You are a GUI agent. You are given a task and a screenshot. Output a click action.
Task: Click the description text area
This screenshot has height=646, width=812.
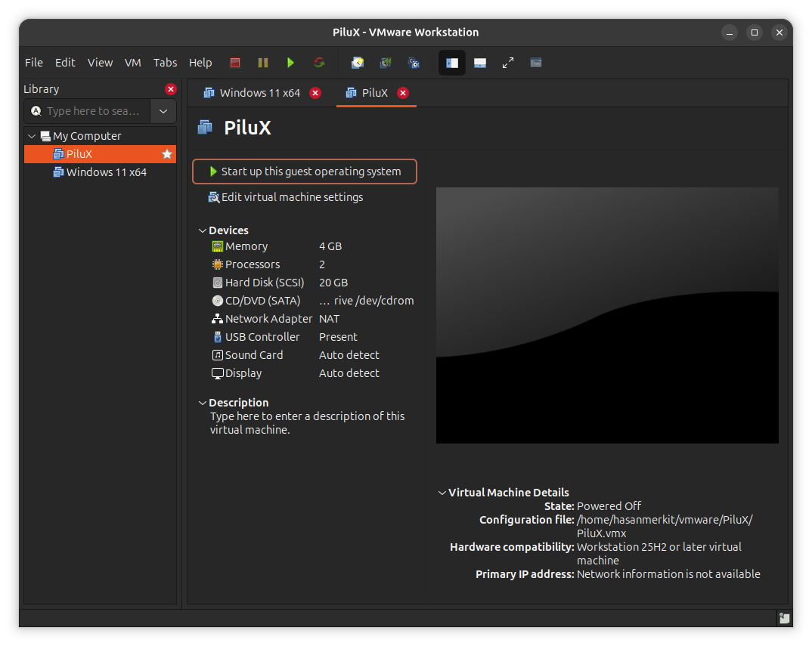(307, 423)
